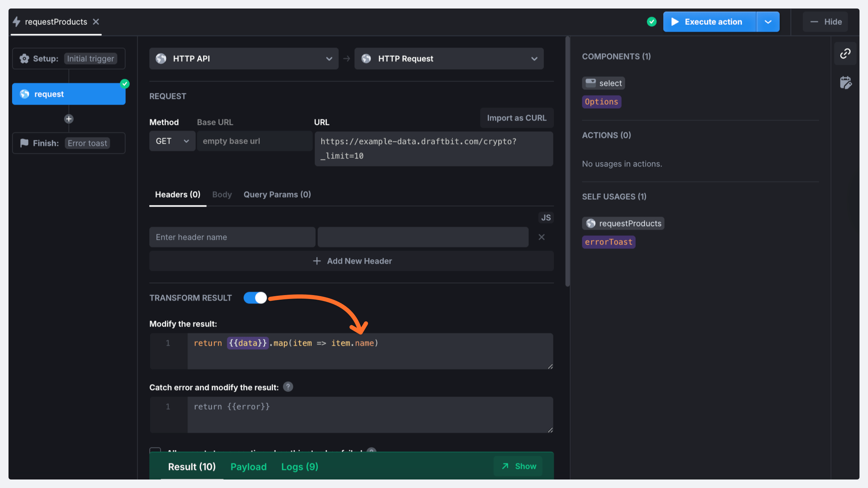
Task: Remove header row with X icon
Action: 541,237
